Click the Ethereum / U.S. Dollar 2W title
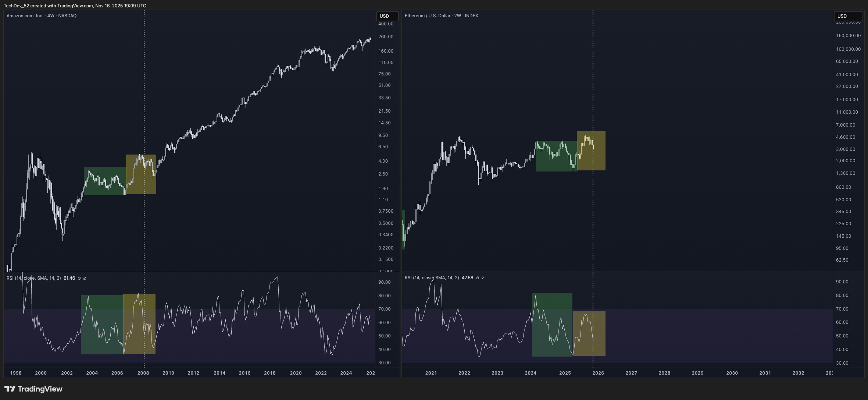 (x=441, y=16)
